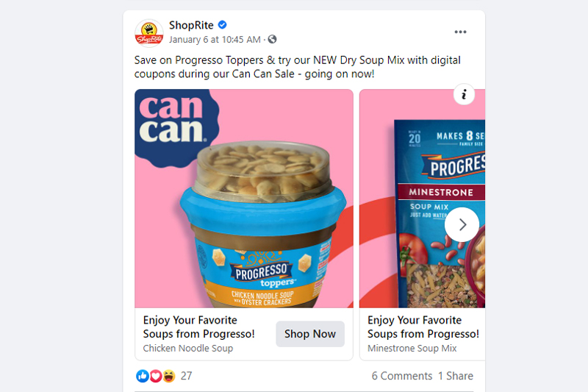Click the info icon on the carousel

pyautogui.click(x=464, y=94)
